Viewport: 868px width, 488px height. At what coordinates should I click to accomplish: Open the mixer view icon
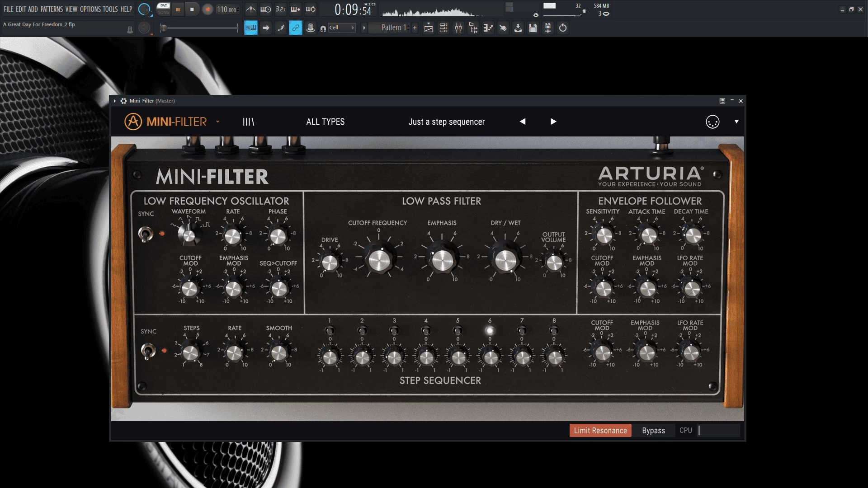click(x=458, y=28)
